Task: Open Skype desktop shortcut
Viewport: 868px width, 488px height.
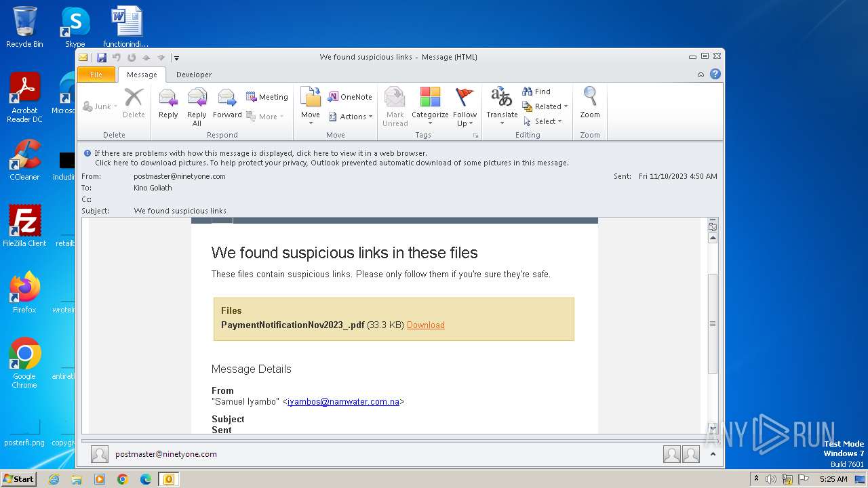Action: pyautogui.click(x=75, y=27)
